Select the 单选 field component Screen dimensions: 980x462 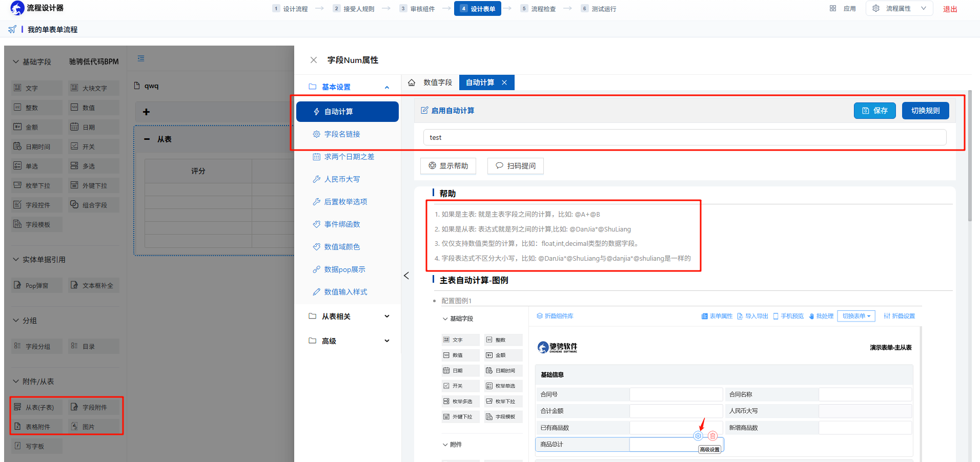tap(37, 166)
